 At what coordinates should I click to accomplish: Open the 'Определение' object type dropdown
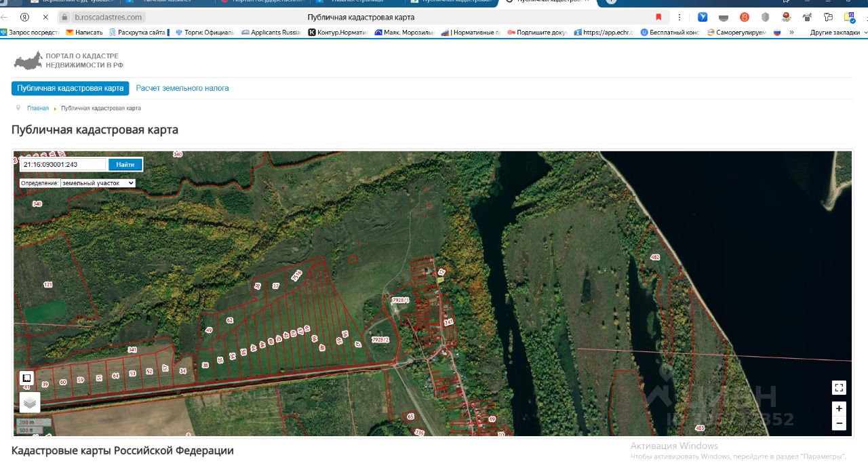(98, 183)
